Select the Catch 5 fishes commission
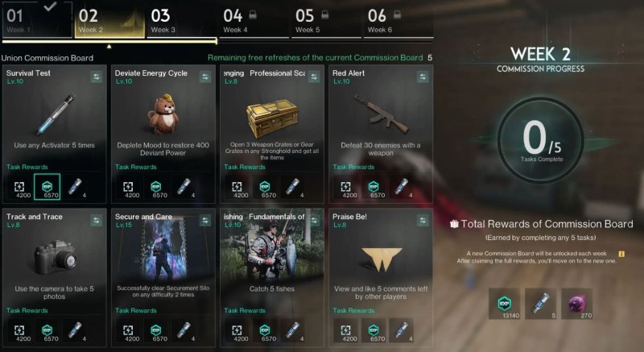644x352 pixels. point(272,278)
